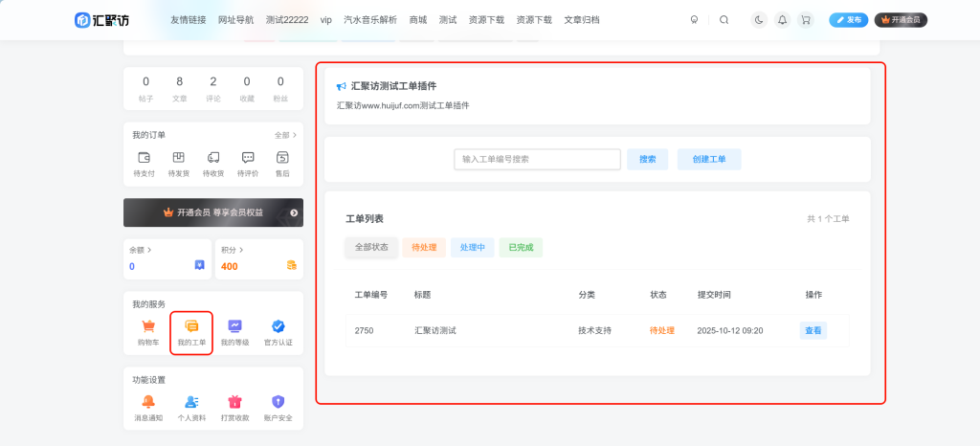This screenshot has height=446, width=980.
Task: Open 消息通知 bell icon in 功能设置
Action: pyautogui.click(x=148, y=407)
